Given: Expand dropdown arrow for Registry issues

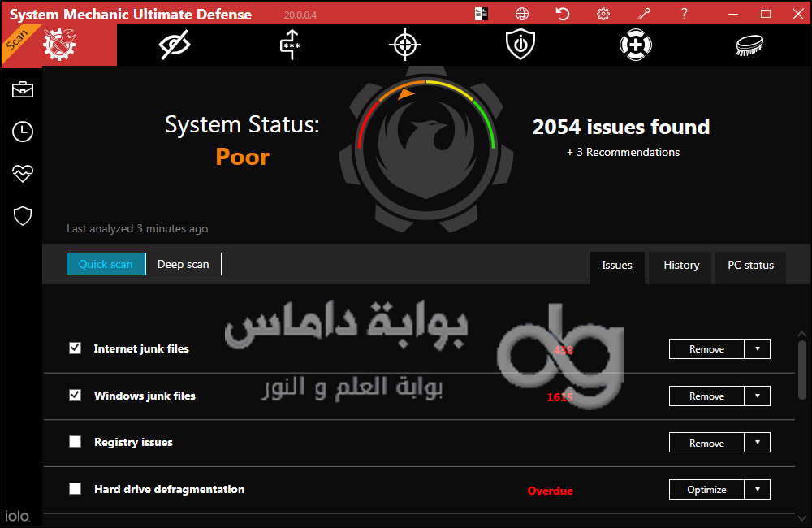Looking at the screenshot, I should tap(757, 443).
